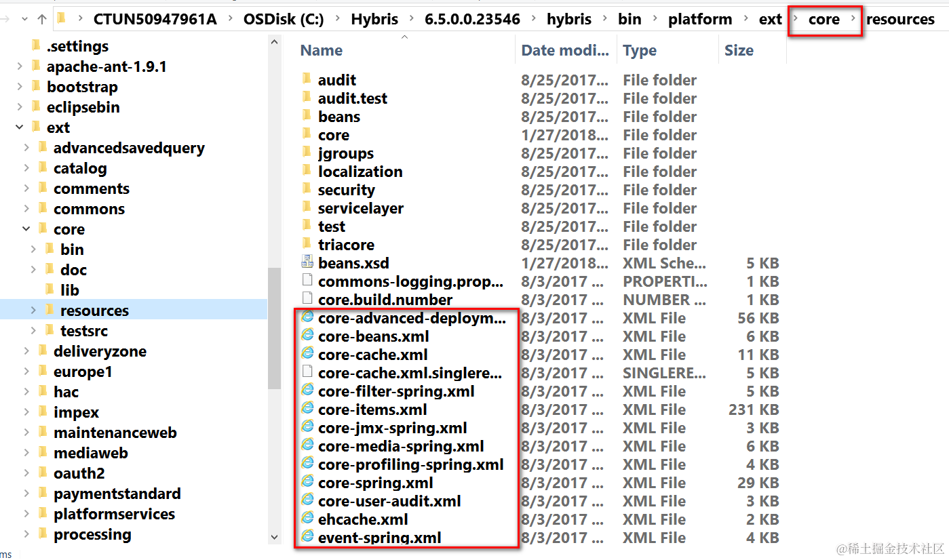This screenshot has width=949, height=560.
Task: Click the core.build.number file icon
Action: 307,299
